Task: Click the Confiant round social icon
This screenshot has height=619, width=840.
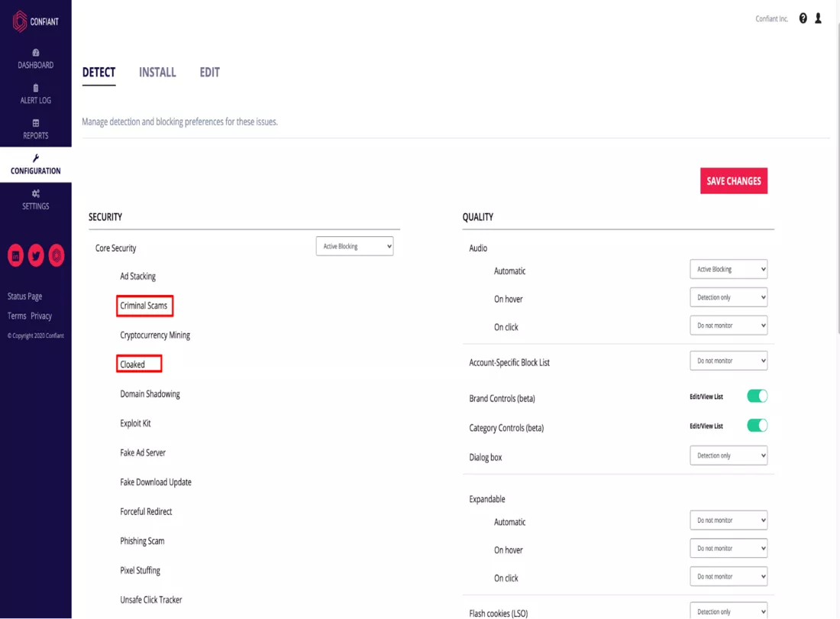Action: pyautogui.click(x=57, y=256)
